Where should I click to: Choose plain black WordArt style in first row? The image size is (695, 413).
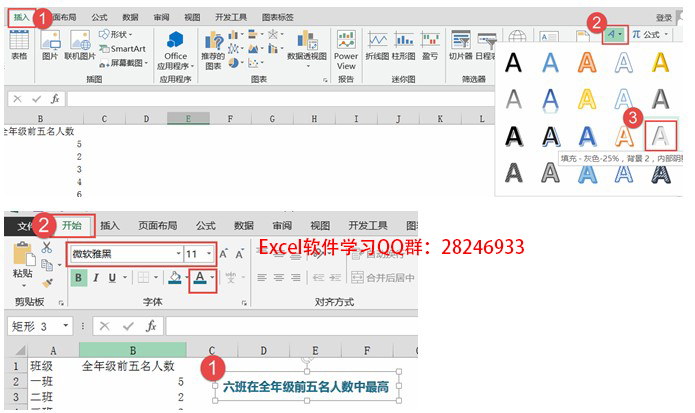click(x=513, y=62)
